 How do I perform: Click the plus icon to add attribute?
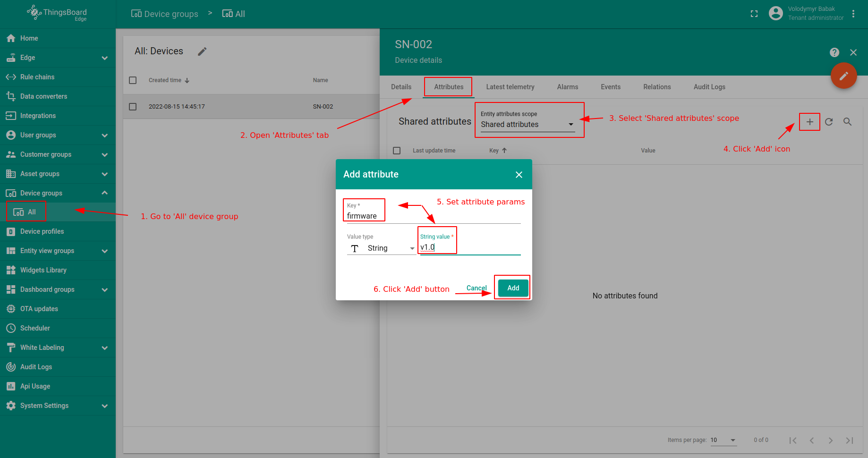[809, 122]
